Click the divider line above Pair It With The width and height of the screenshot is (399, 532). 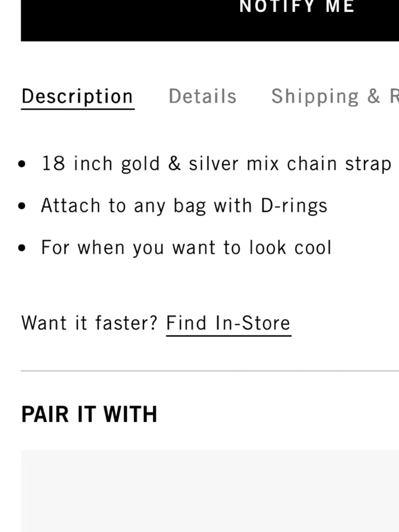210,371
